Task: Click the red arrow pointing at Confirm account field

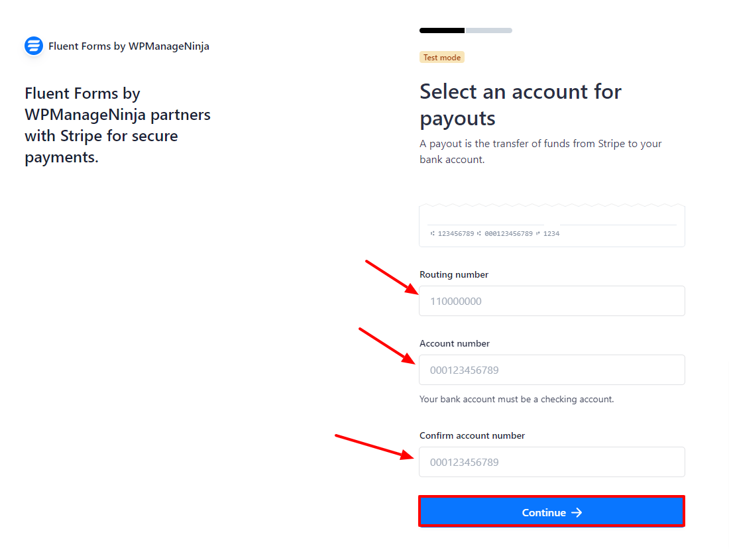Action: tap(374, 447)
